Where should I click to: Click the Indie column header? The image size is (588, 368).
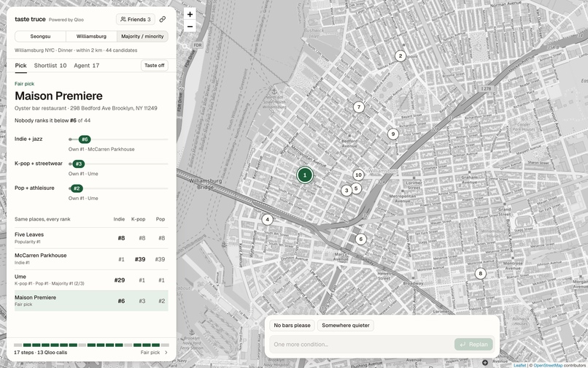[119, 219]
